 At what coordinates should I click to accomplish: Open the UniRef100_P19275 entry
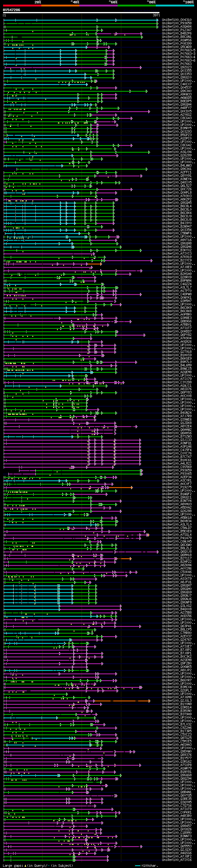177,487
